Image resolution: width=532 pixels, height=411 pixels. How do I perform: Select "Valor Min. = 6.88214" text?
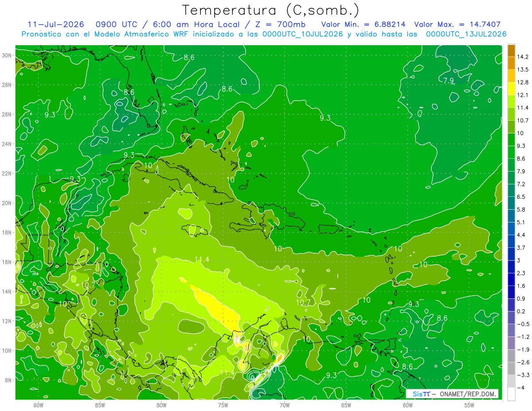[x=363, y=24]
